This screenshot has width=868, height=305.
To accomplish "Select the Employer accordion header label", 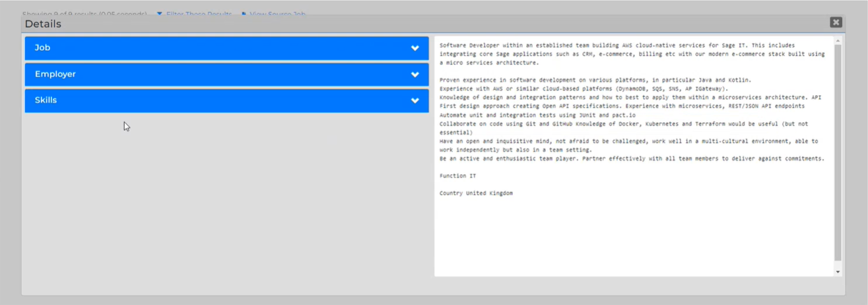I will pos(55,75).
